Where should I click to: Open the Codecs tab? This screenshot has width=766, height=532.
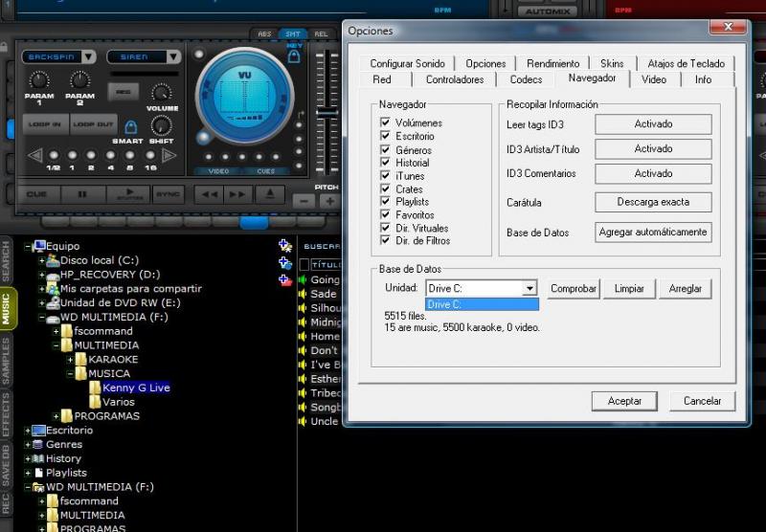[526, 79]
